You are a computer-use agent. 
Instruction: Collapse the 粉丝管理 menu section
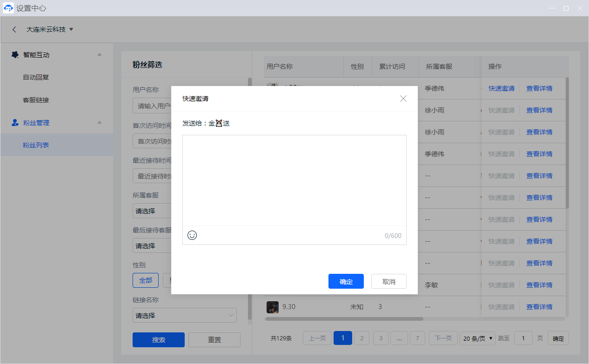[x=99, y=123]
